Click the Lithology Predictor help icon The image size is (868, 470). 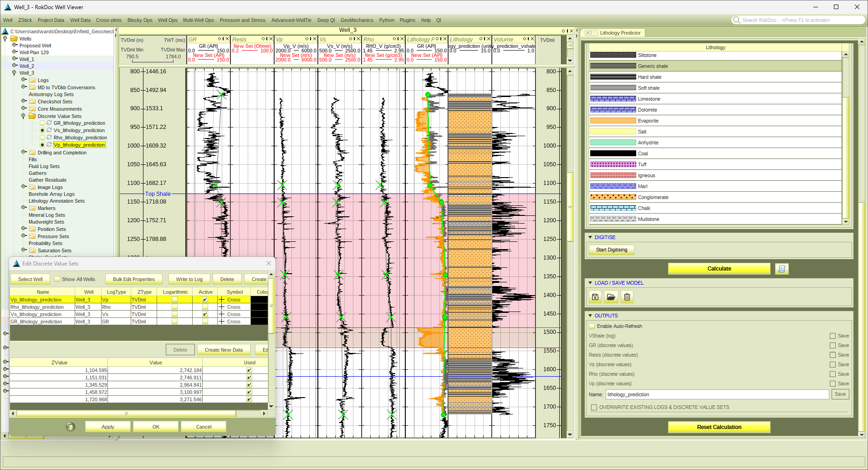point(594,32)
